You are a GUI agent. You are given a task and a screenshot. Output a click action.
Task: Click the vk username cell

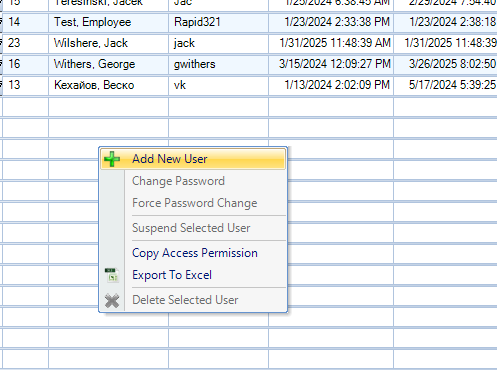pyautogui.click(x=218, y=85)
